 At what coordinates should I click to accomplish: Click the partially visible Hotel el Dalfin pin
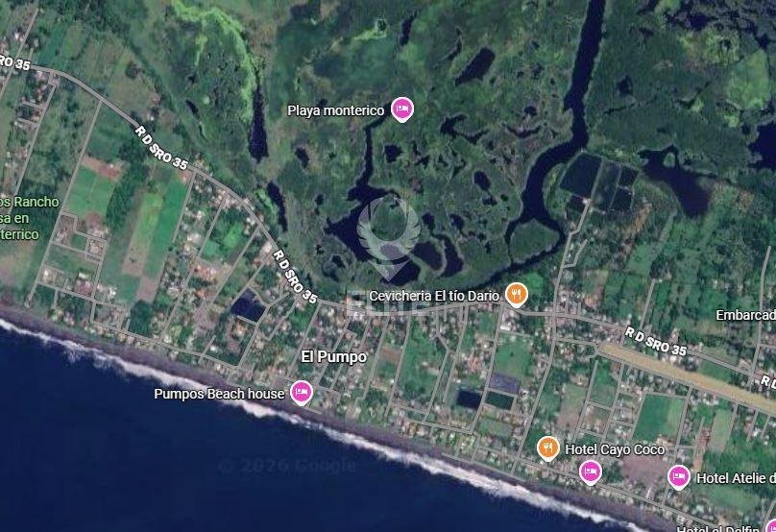tap(770, 526)
